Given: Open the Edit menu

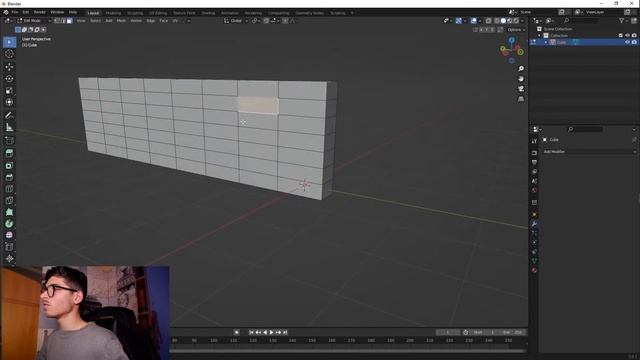Looking at the screenshot, I should tap(26, 12).
